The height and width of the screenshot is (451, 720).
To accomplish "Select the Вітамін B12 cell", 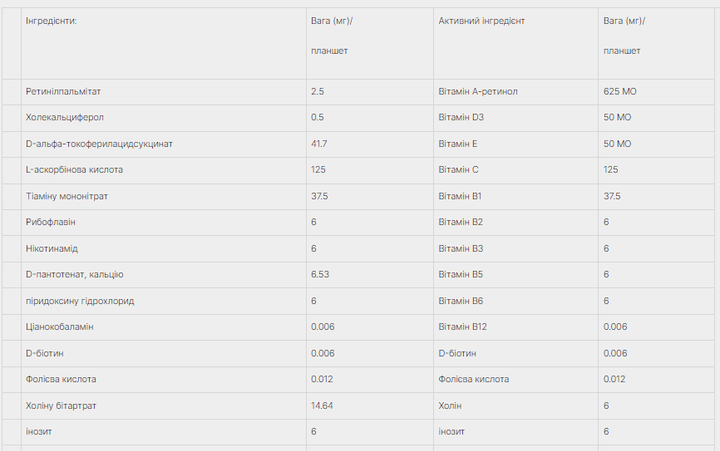I will pos(516,327).
